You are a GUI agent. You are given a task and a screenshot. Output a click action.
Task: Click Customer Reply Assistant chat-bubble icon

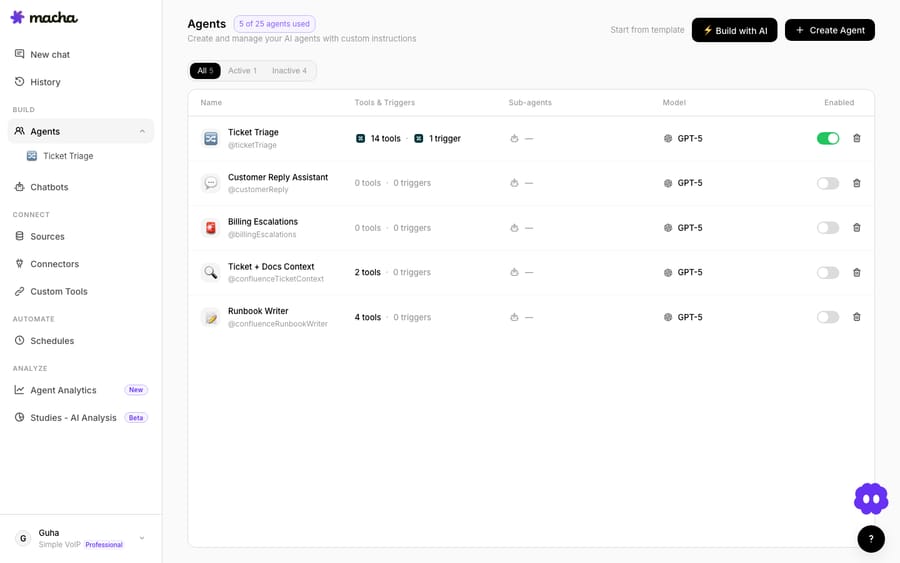211,183
